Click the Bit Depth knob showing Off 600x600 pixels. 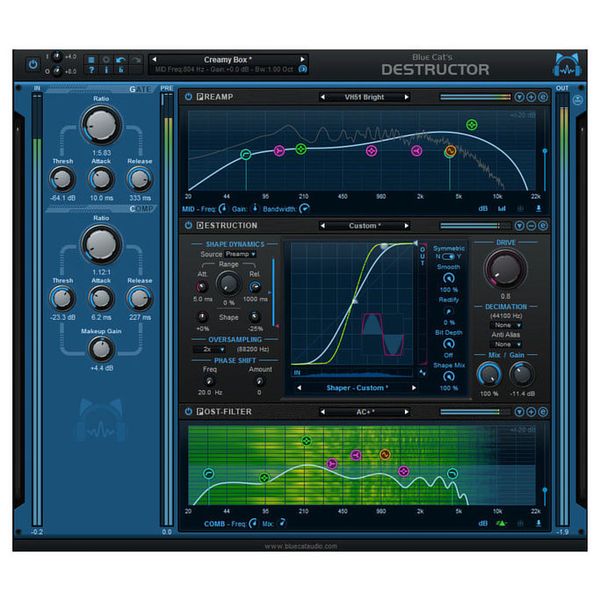click(x=448, y=344)
